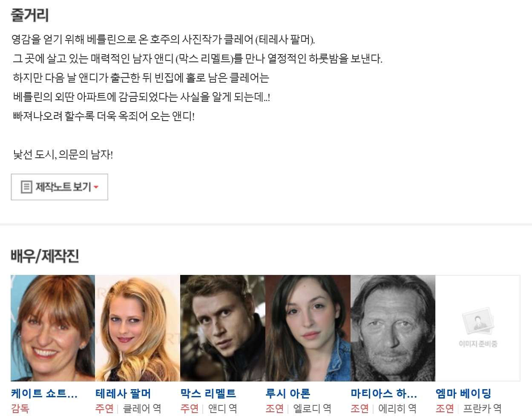The height and width of the screenshot is (419, 532).
Task: Follow the 마티아스 하... name link
Action: pos(384,393)
